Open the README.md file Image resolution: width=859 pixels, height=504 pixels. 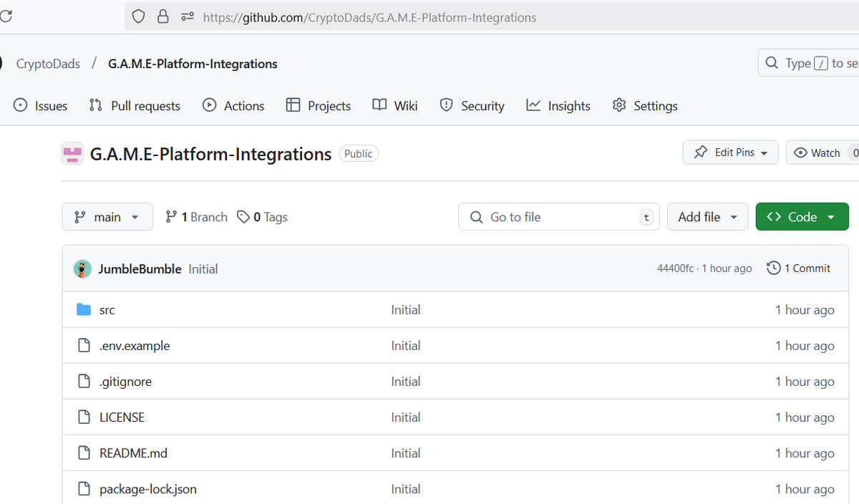133,453
